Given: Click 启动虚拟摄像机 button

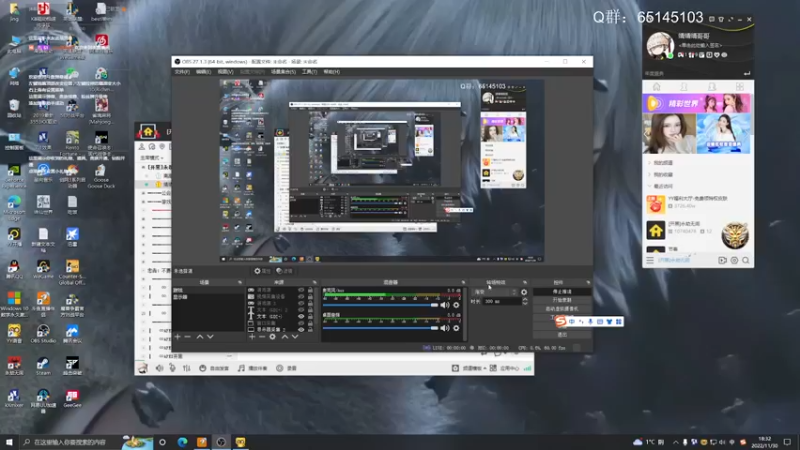Looking at the screenshot, I should point(562,309).
